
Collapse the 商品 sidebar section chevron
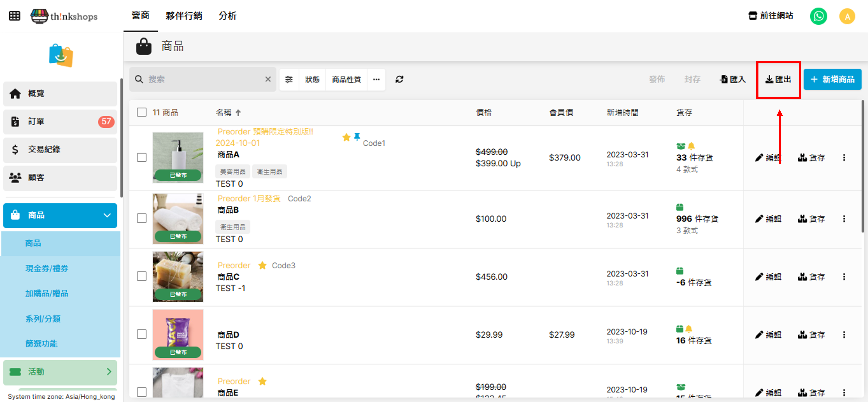tap(107, 215)
